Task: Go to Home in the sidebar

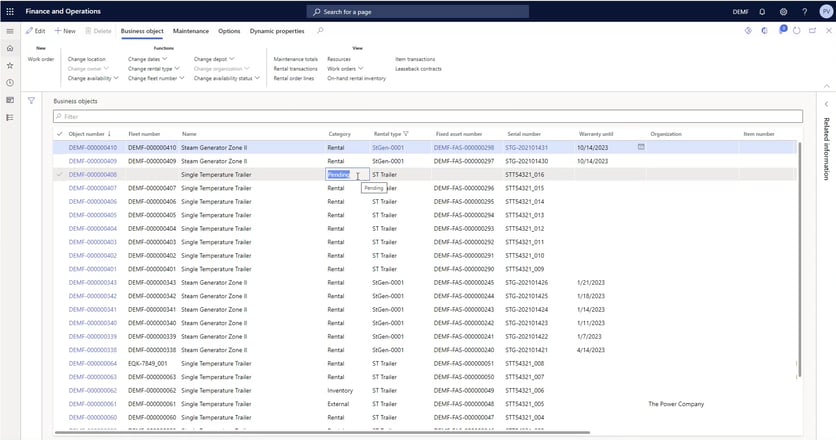Action: (x=10, y=49)
